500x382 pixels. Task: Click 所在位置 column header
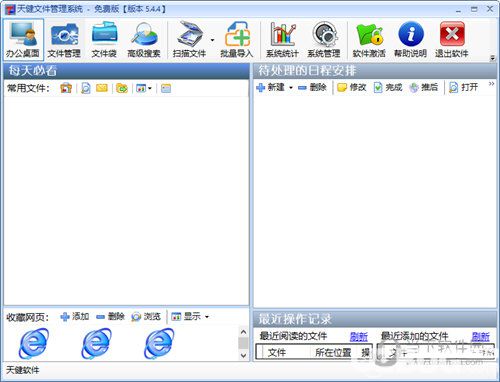[333, 352]
